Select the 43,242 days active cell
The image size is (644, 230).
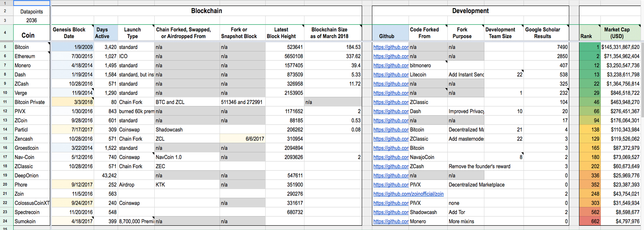point(106,175)
